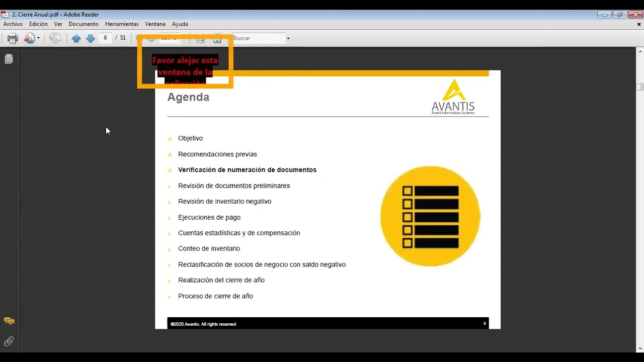Click the Avantis logo on slide
Viewport: 644px width, 362px height.
pos(453,97)
